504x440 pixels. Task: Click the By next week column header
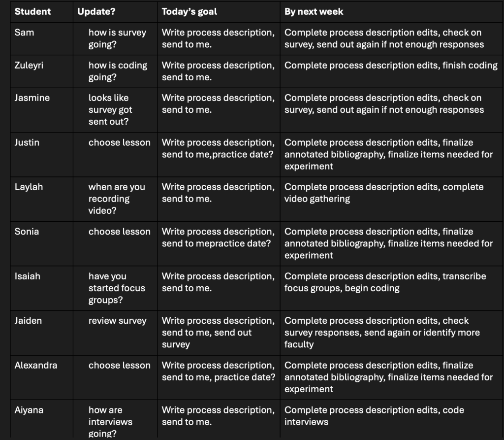point(314,12)
